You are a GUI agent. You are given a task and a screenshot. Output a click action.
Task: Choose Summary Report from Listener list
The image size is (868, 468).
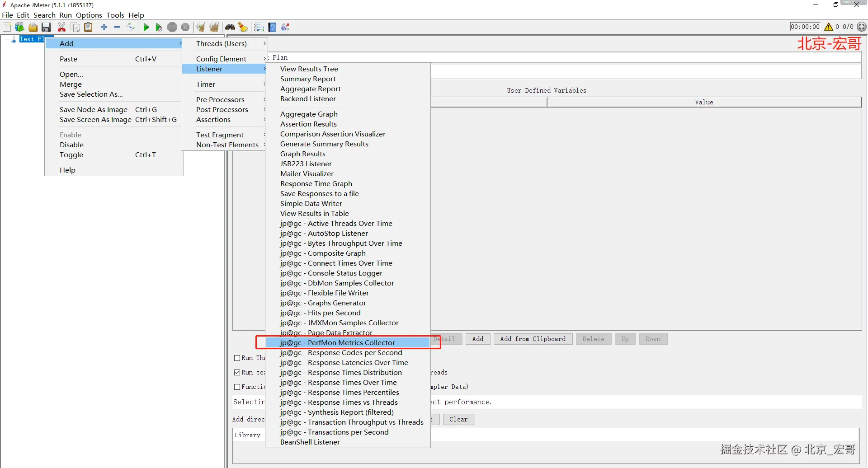point(348,79)
